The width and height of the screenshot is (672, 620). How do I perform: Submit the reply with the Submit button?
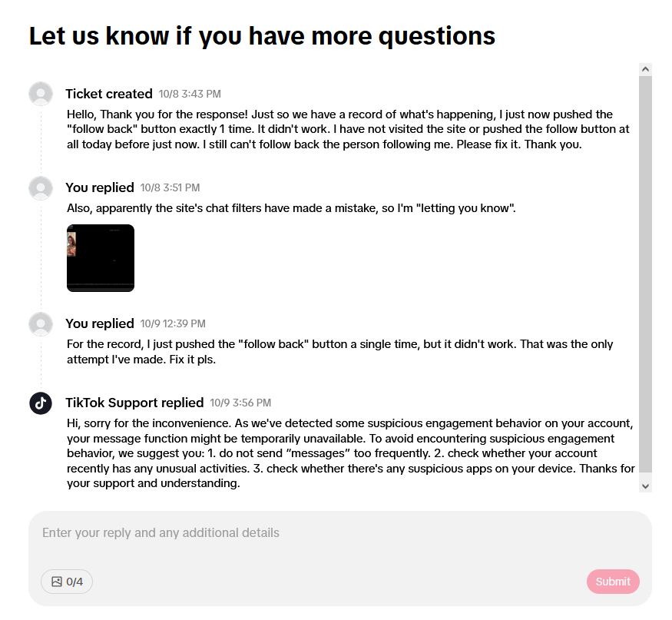click(613, 582)
